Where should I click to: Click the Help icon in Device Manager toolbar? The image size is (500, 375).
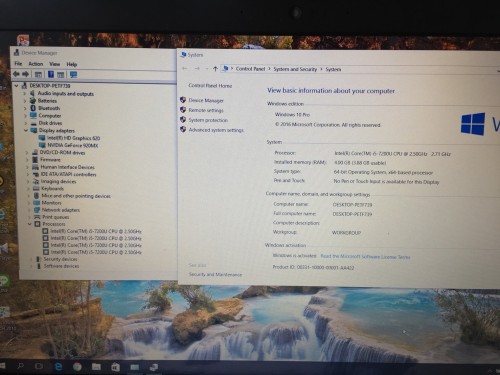click(x=51, y=74)
